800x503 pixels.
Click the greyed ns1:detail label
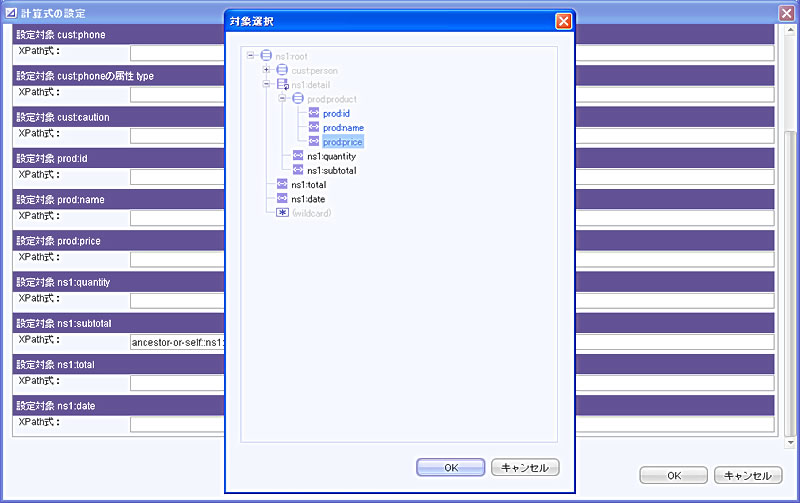(x=311, y=85)
